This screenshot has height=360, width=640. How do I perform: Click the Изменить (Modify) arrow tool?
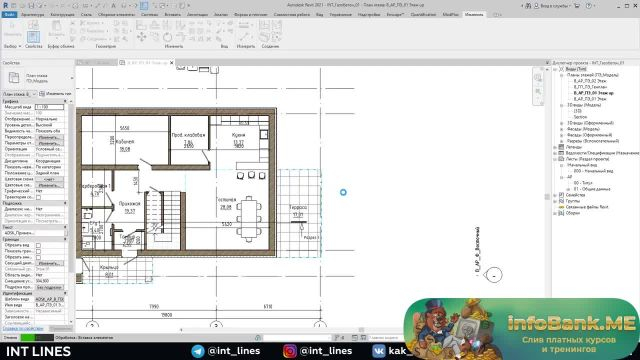(x=12, y=31)
